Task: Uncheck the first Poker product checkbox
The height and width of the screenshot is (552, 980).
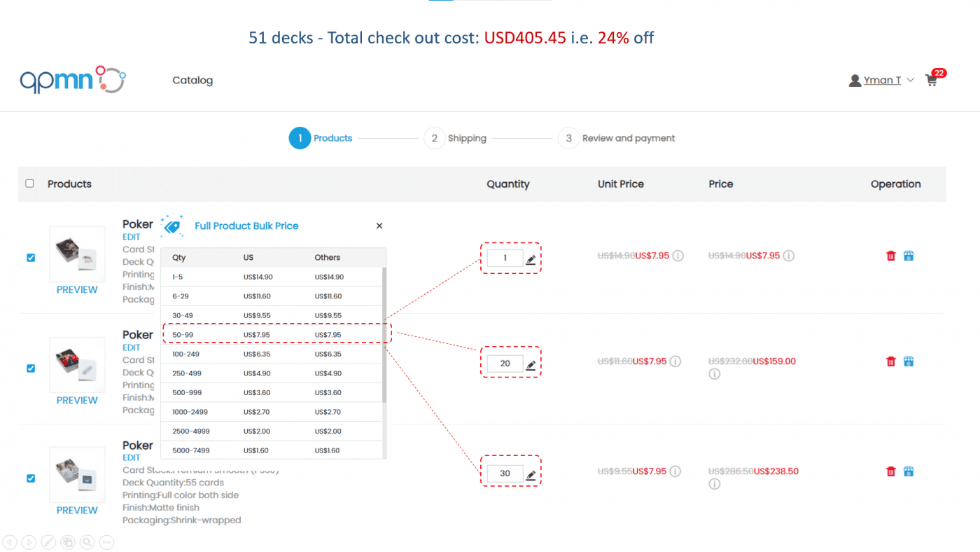Action: (31, 258)
